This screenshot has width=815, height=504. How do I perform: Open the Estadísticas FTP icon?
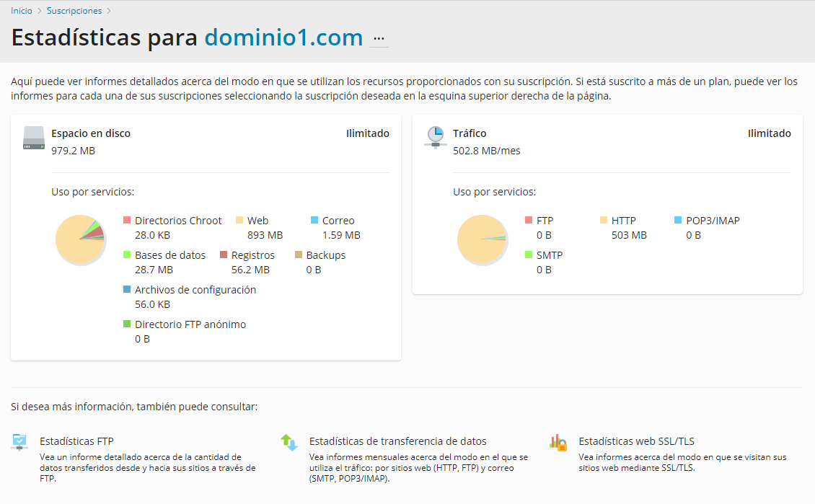pyautogui.click(x=20, y=442)
